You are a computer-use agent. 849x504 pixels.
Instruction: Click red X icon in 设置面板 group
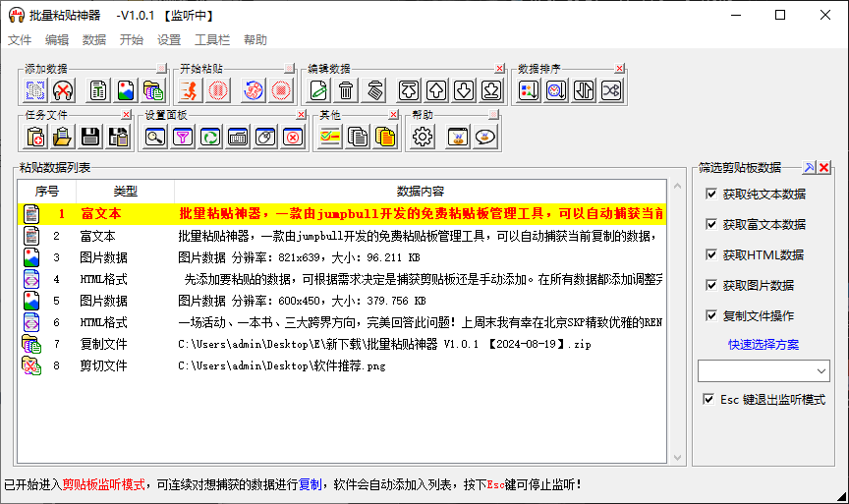pyautogui.click(x=293, y=137)
